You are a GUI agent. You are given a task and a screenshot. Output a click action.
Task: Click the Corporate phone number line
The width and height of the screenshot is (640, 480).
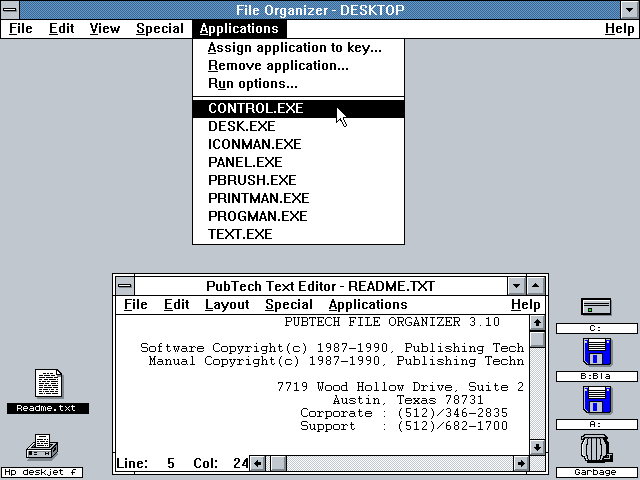click(x=404, y=413)
